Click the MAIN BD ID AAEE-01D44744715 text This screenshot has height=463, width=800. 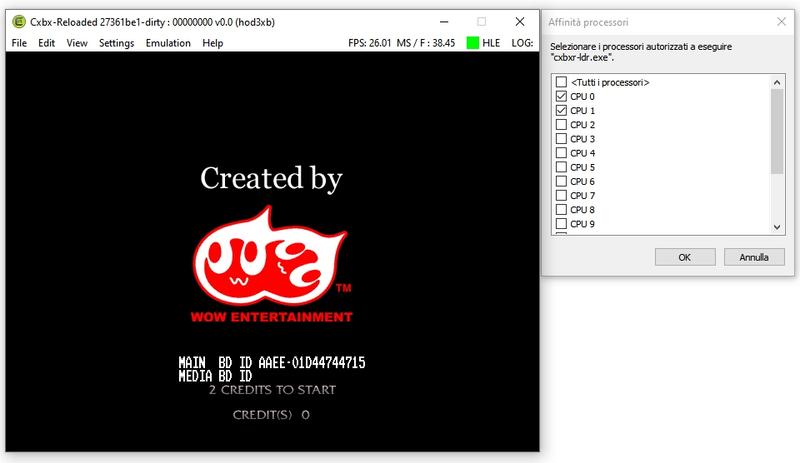(x=272, y=363)
